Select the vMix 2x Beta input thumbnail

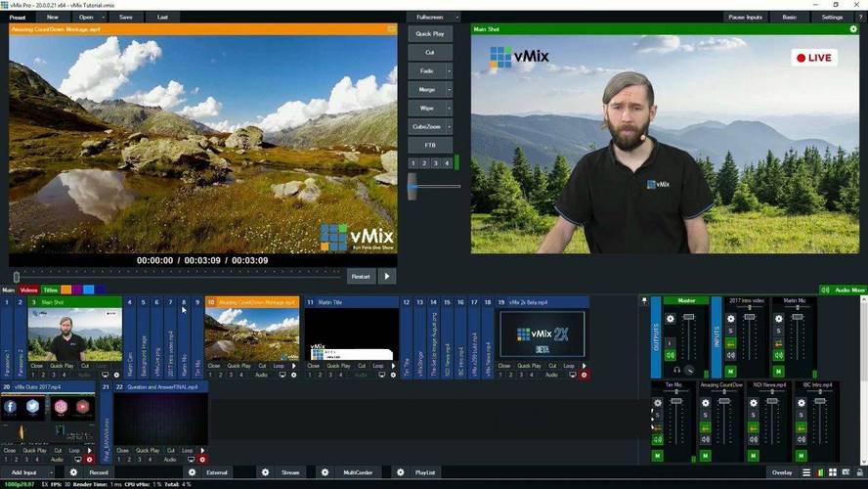[542, 333]
